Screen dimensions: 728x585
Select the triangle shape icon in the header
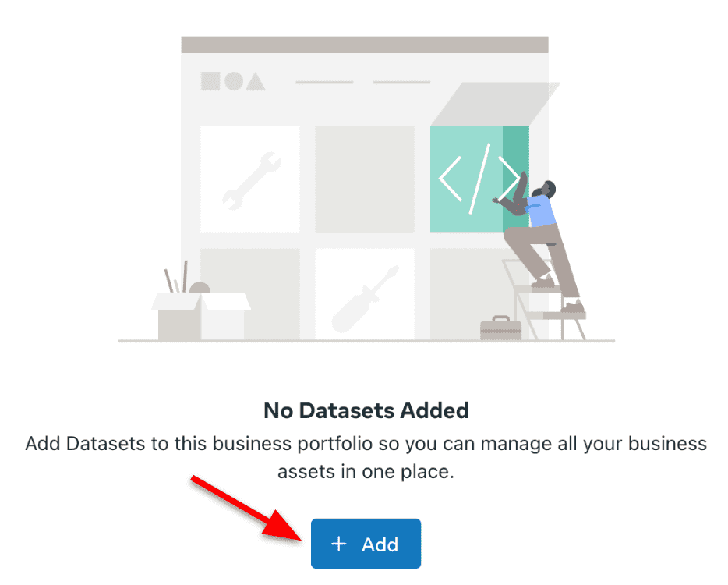(x=253, y=82)
